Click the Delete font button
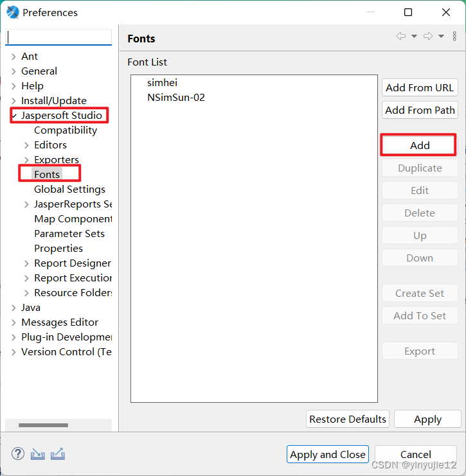 click(x=420, y=213)
